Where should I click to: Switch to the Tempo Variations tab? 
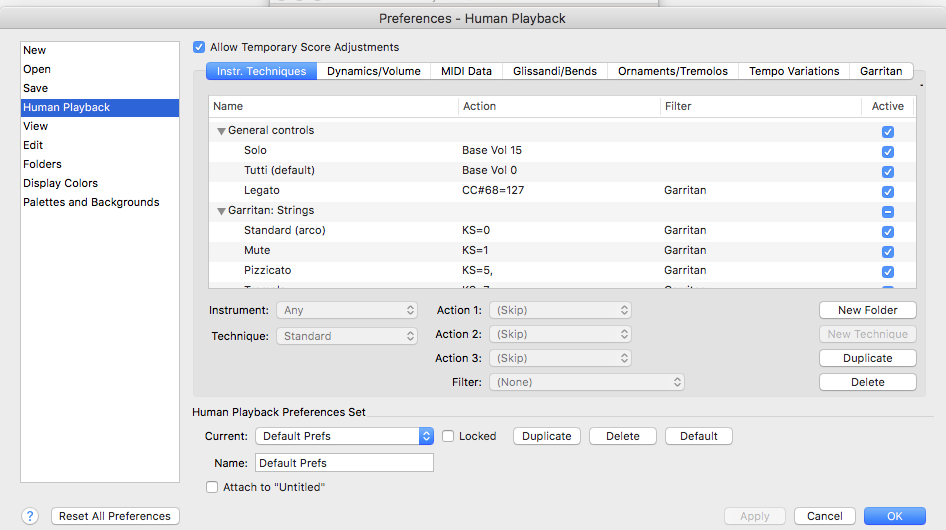[794, 71]
